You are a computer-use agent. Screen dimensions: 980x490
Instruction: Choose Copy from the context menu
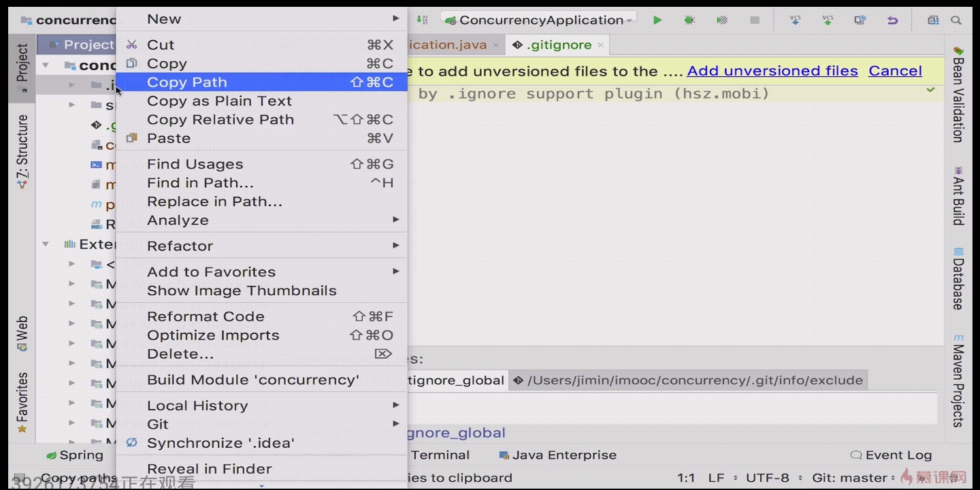(x=262, y=64)
